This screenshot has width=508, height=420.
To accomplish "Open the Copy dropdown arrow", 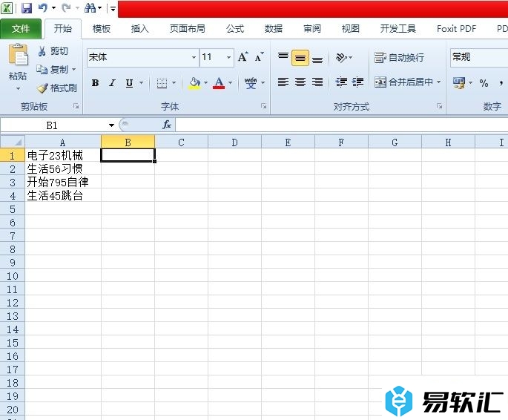I will 74,69.
